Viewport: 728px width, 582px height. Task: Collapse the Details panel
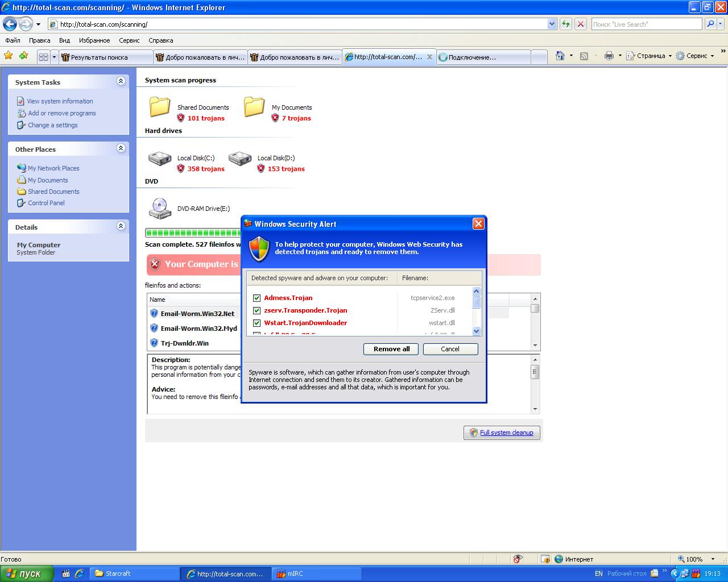pos(121,226)
